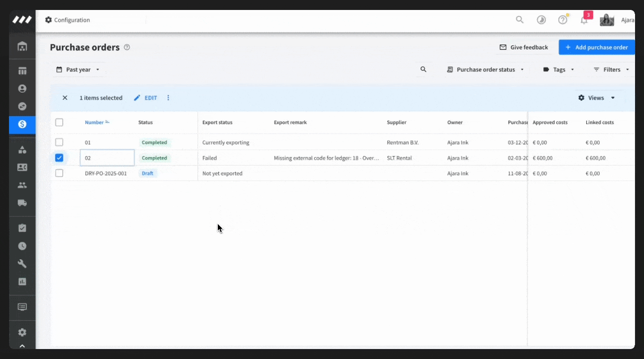Click the number cell of order 02
644x359 pixels.
click(107, 158)
